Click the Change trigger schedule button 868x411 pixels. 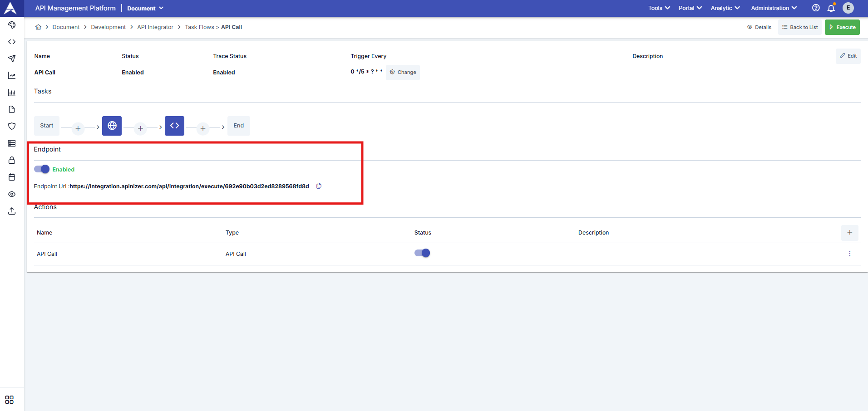pos(403,72)
